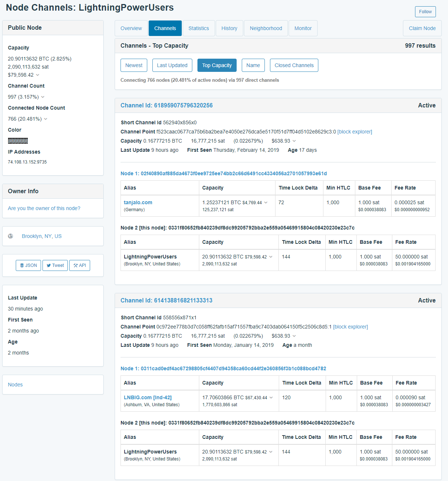Expand $638.93 dropdown in channel 614138816821133313
The height and width of the screenshot is (481, 448).
(294, 336)
